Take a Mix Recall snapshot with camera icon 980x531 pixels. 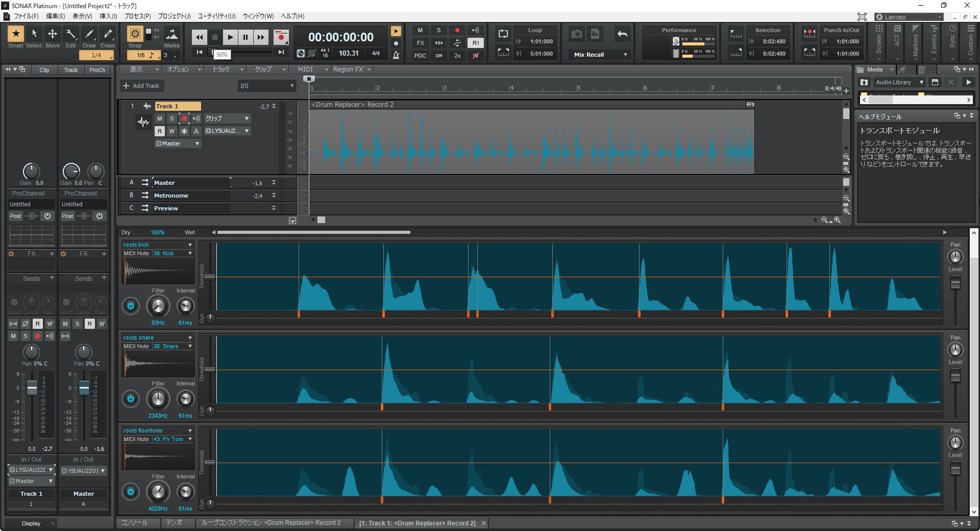pyautogui.click(x=577, y=34)
